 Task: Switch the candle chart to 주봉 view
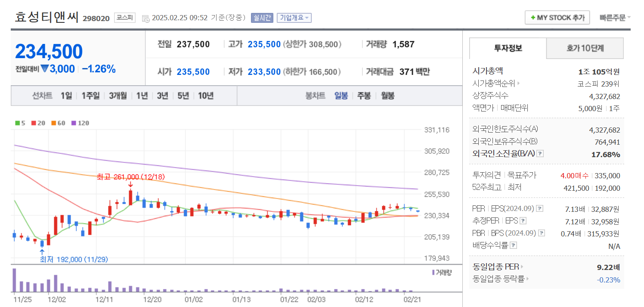tap(364, 96)
